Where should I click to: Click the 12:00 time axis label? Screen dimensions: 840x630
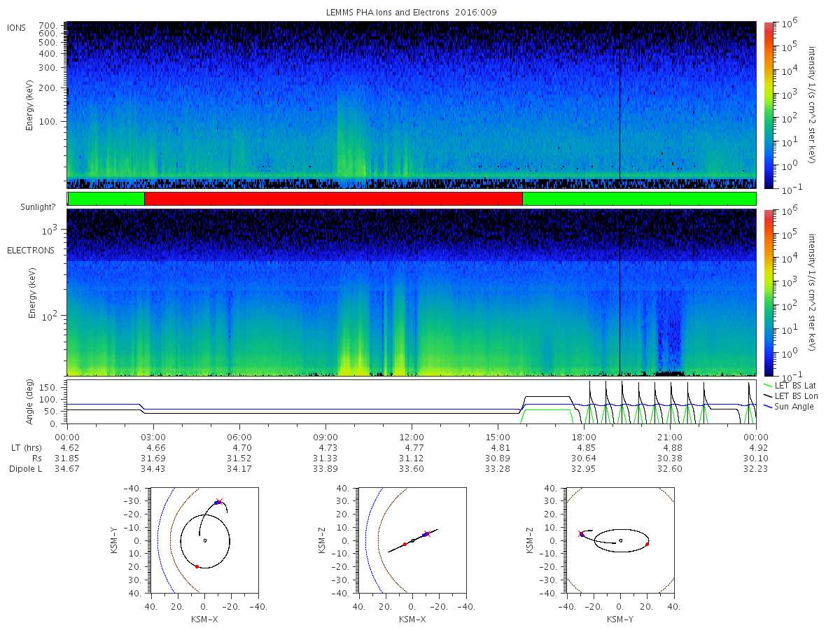tap(412, 436)
